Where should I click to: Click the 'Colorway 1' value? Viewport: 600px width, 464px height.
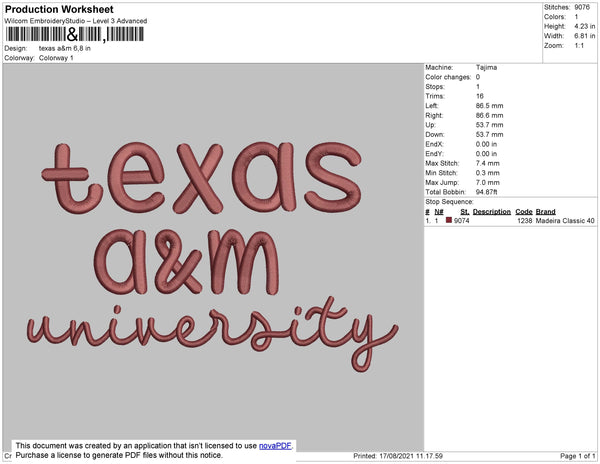tap(56, 58)
